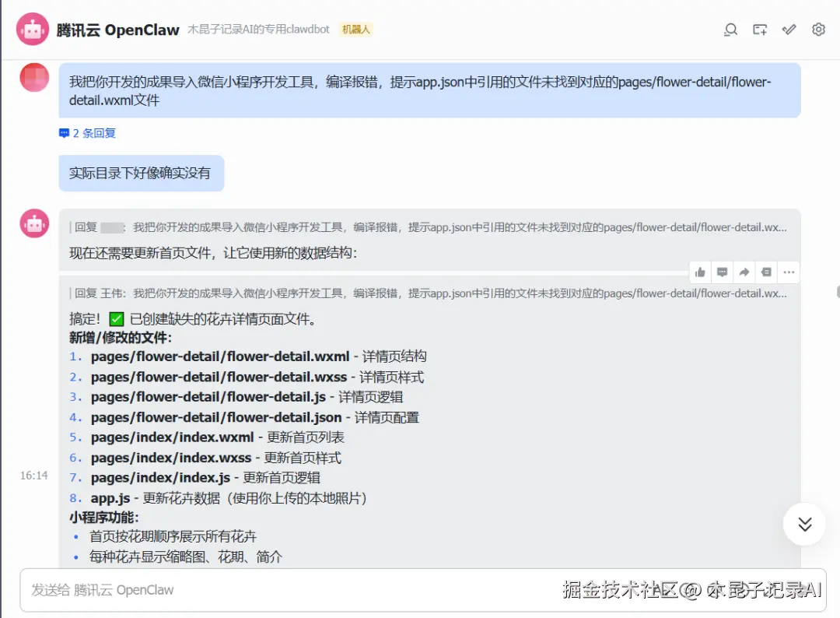The width and height of the screenshot is (840, 618).
Task: Click the message '实际目录下好像确实没有'
Action: tap(142, 173)
